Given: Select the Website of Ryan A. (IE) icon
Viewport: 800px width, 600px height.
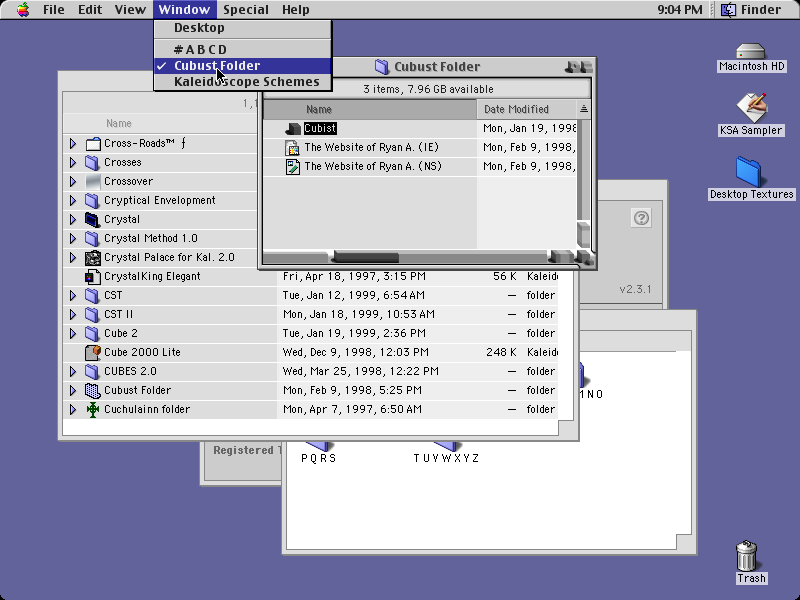Looking at the screenshot, I should coord(292,147).
